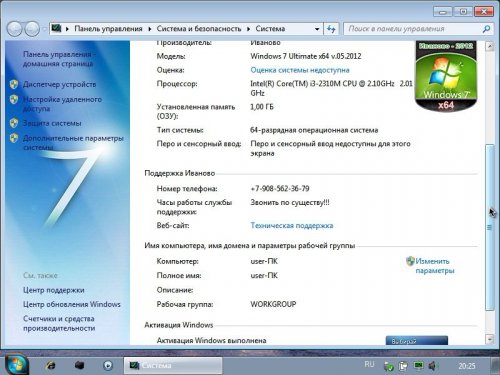This screenshot has height=375, width=500.
Task: Open Защита системы link
Action: (x=52, y=123)
